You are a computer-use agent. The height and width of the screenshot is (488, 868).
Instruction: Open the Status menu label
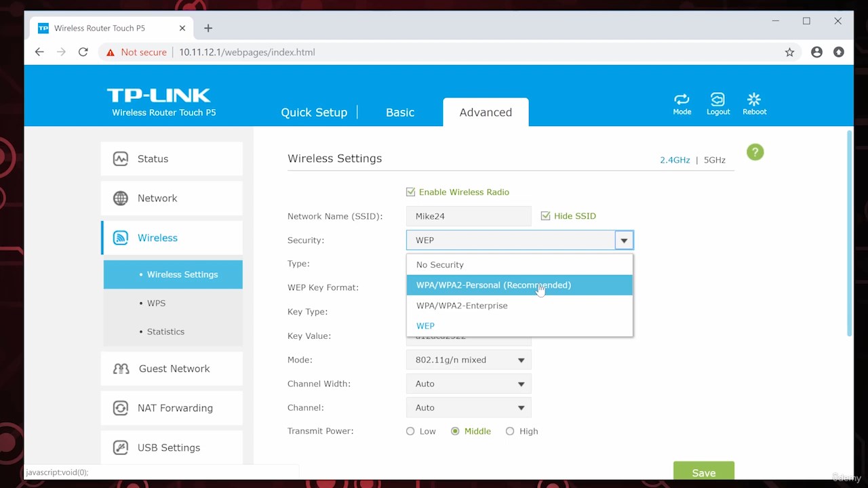pos(153,159)
